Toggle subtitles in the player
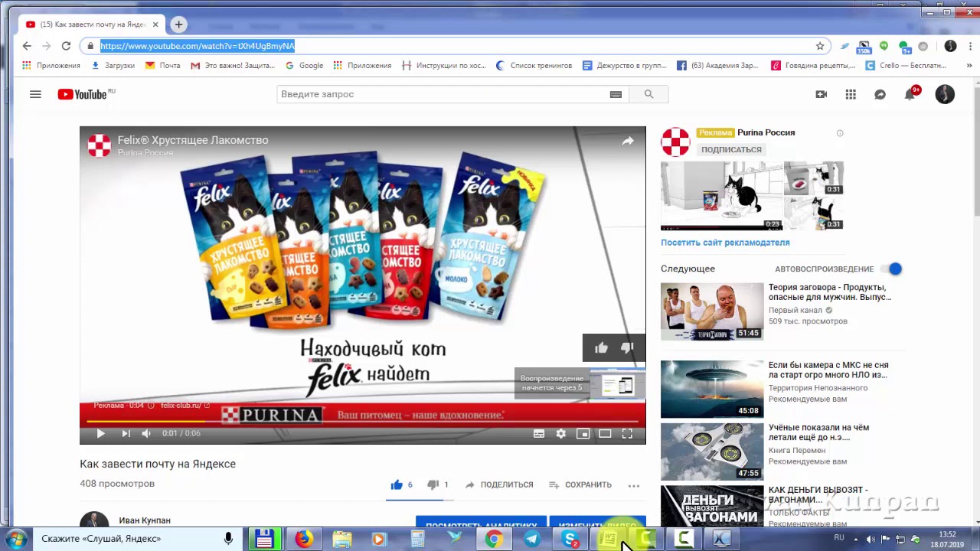980x551 pixels. [539, 433]
